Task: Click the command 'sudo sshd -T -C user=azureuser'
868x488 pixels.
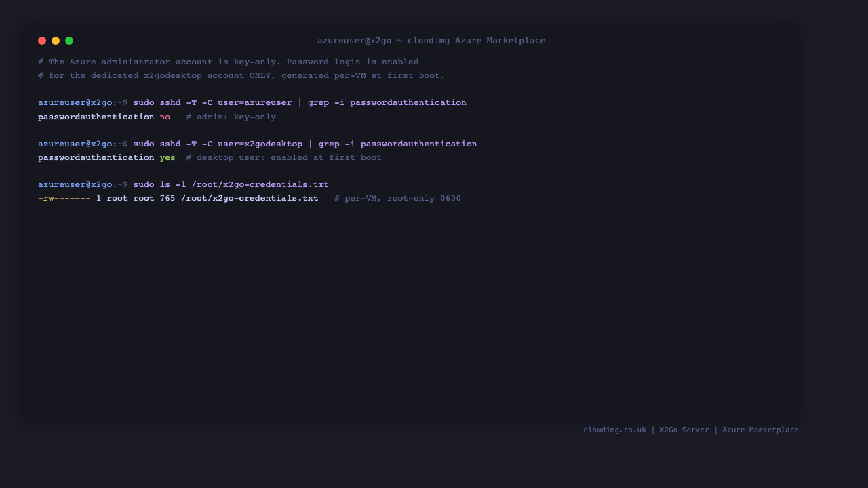Action: tap(212, 103)
